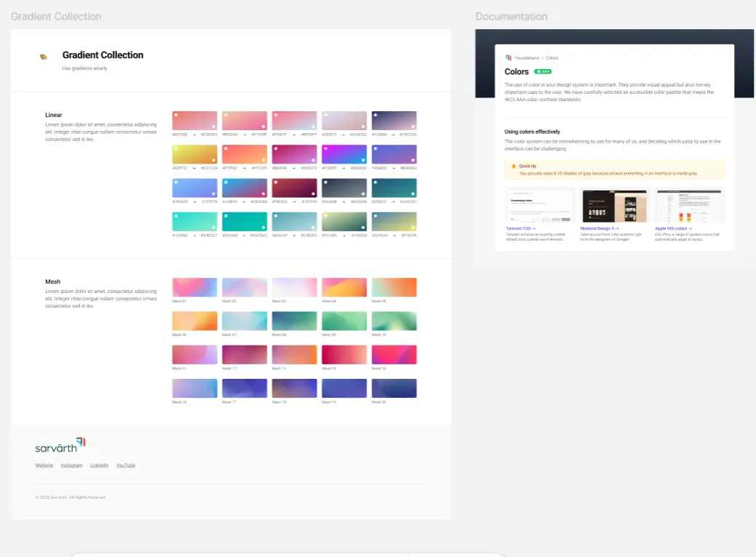This screenshot has height=557, width=756.
Task: Click the top-left color stop dot on gradient #E97E6C
Action: pos(176,113)
